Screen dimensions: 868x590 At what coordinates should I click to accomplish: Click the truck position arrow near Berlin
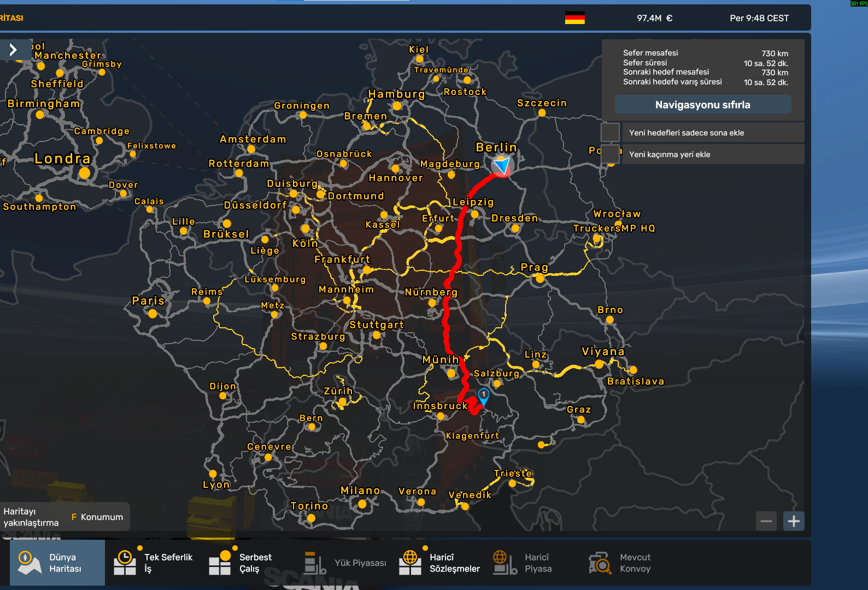[x=502, y=164]
